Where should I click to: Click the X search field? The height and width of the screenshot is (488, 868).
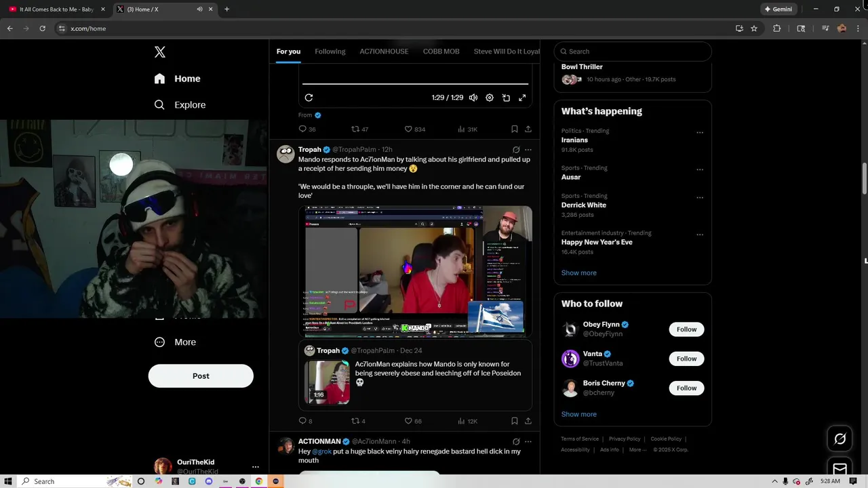[633, 52]
